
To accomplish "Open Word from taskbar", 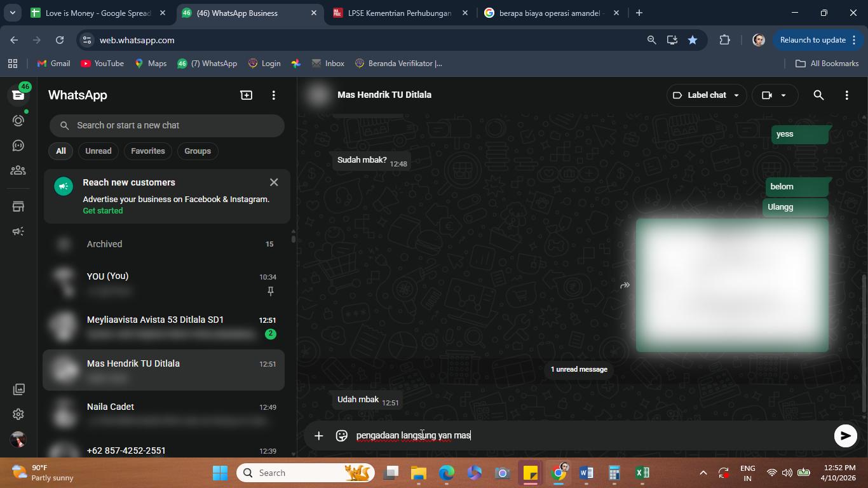I will tap(586, 473).
